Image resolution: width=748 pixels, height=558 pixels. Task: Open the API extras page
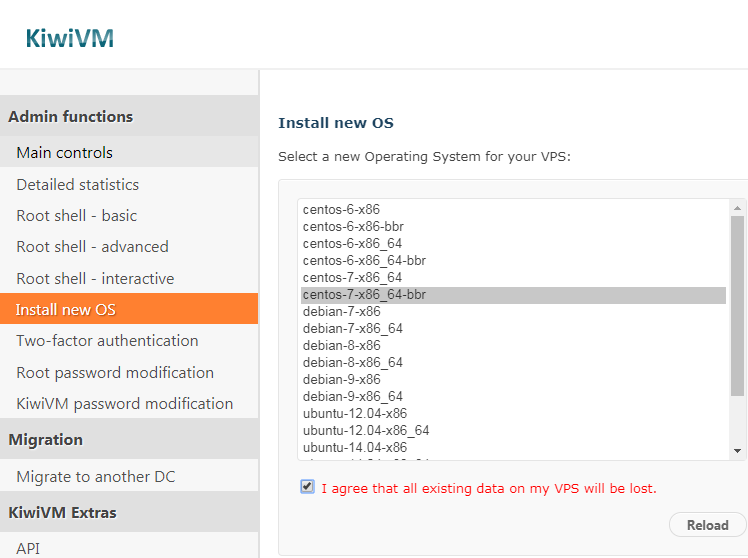click(x=28, y=548)
